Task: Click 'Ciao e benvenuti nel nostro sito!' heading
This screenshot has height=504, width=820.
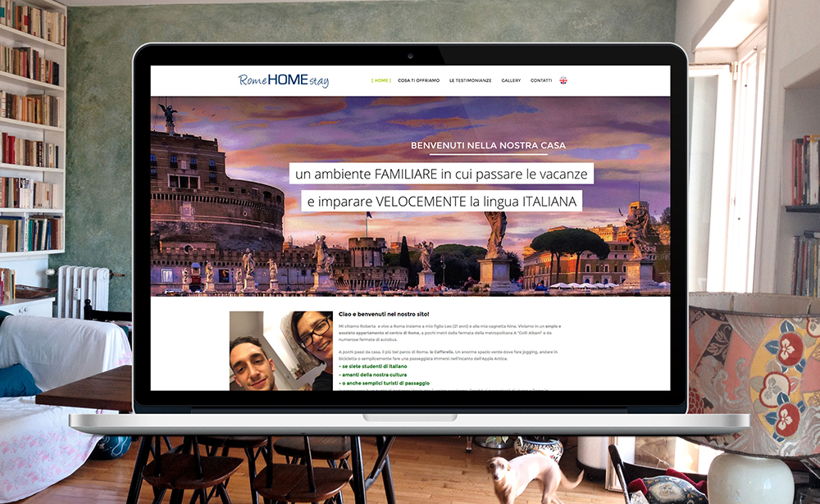Action: (x=383, y=314)
